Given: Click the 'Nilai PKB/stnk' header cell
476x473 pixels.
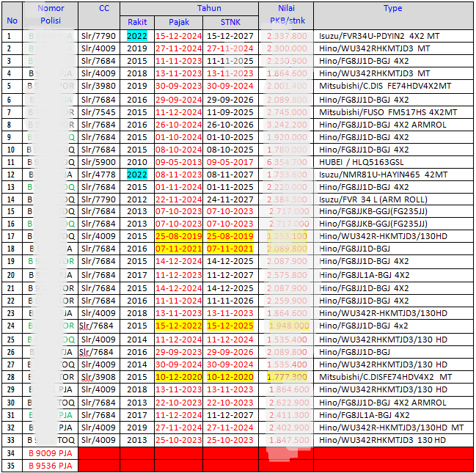Looking at the screenshot, I should pyautogui.click(x=286, y=14).
